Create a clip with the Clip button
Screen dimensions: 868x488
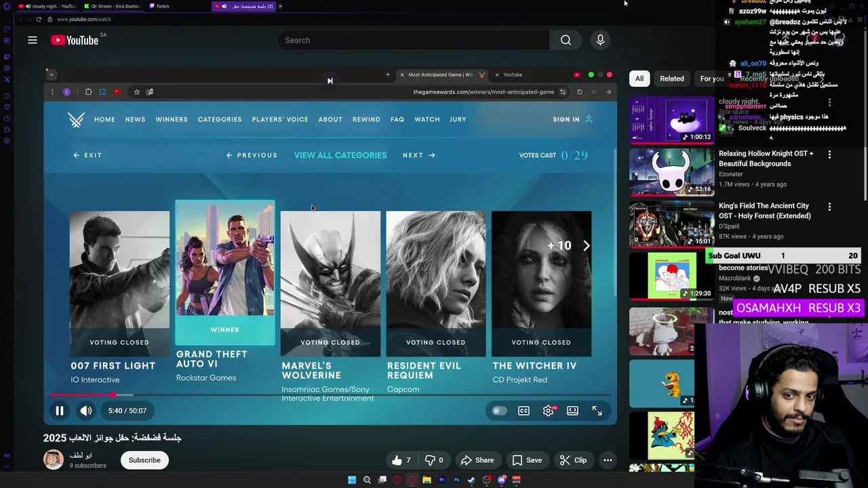point(573,460)
